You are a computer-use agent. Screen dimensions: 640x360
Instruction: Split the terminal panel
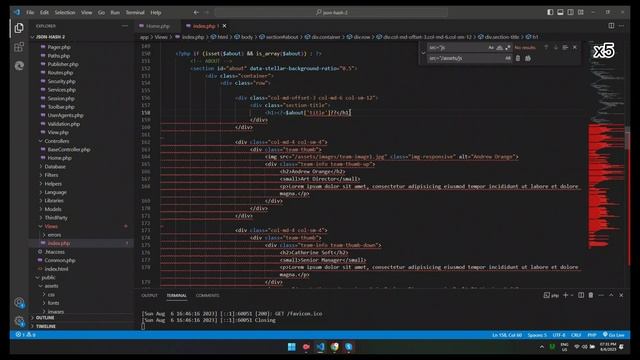pos(581,295)
